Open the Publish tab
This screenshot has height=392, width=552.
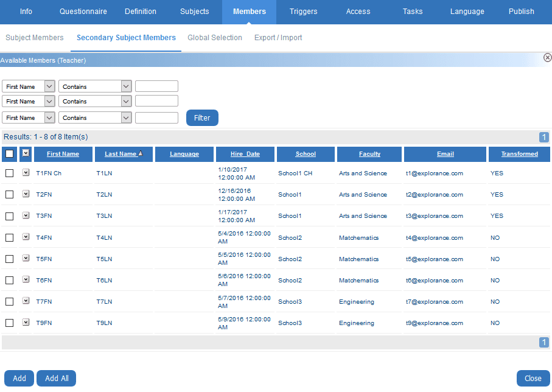click(522, 12)
